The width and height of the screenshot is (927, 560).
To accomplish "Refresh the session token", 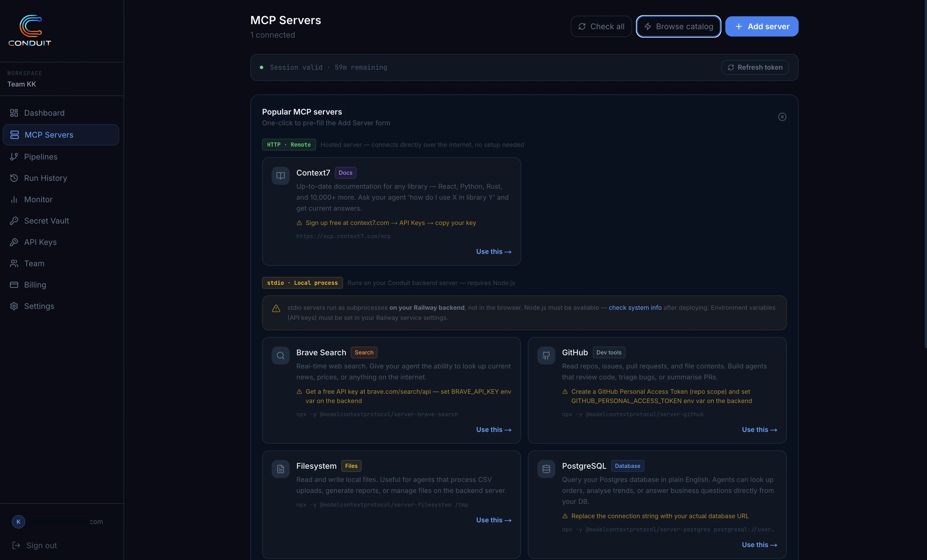I will (755, 67).
